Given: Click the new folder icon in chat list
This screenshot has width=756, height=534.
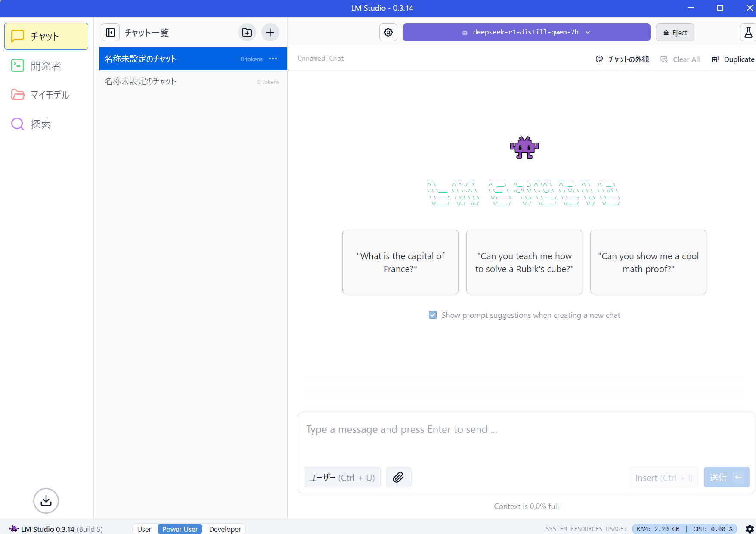Looking at the screenshot, I should pyautogui.click(x=247, y=32).
